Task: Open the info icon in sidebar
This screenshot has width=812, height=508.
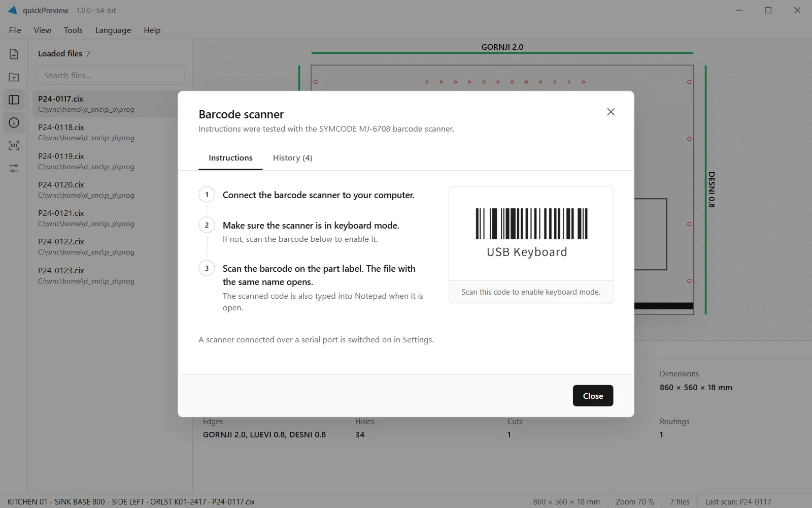Action: (14, 122)
